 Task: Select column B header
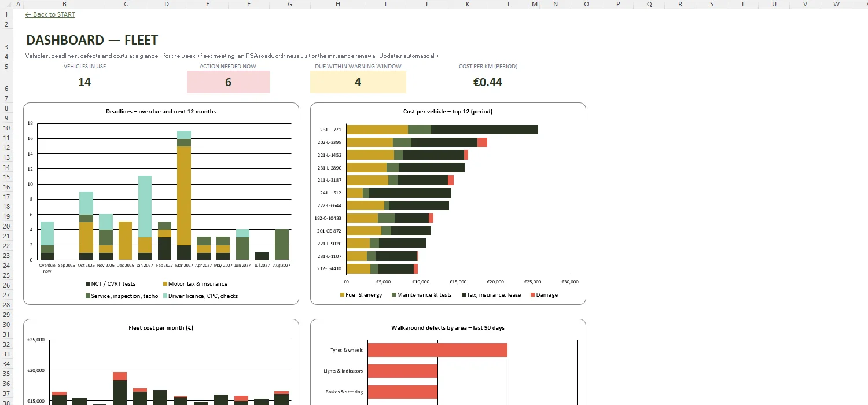pos(64,4)
